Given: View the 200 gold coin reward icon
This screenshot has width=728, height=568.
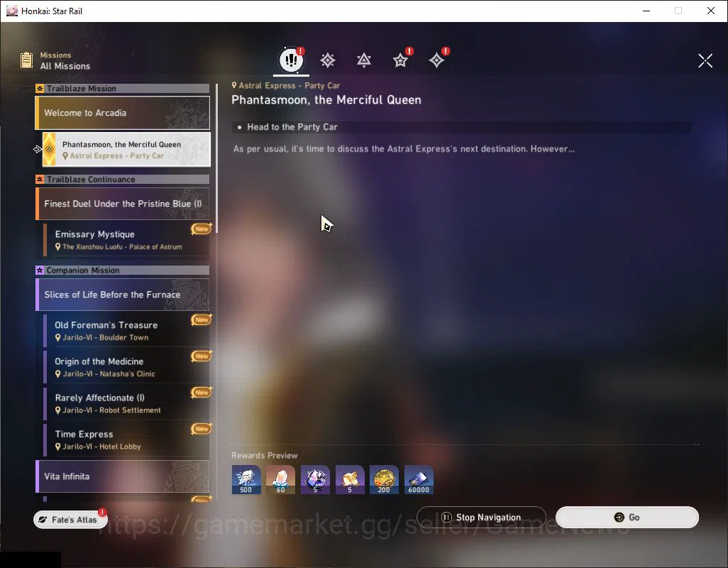Looking at the screenshot, I should point(384,479).
